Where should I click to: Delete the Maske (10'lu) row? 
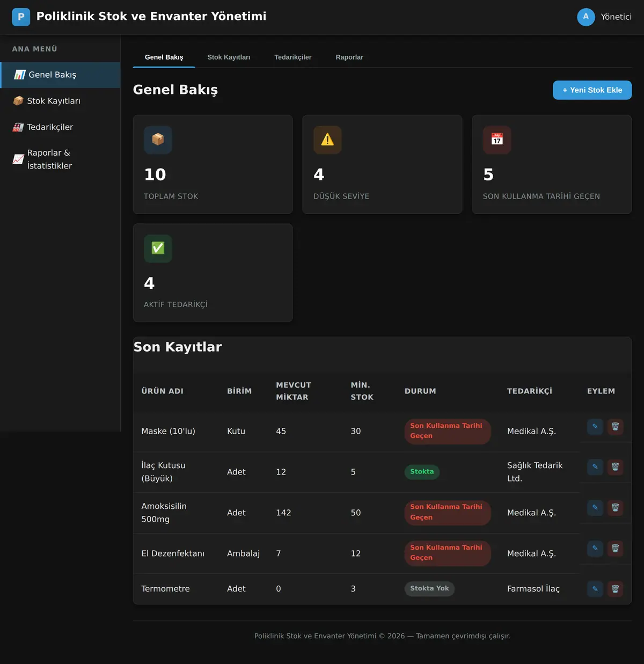[615, 427]
